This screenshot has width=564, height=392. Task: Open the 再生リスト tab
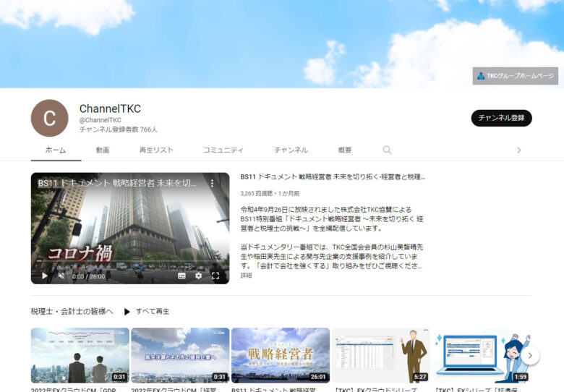click(x=156, y=150)
